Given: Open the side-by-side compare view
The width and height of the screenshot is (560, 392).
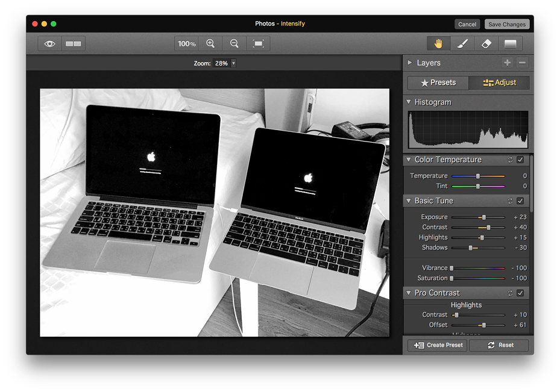Looking at the screenshot, I should click(73, 43).
